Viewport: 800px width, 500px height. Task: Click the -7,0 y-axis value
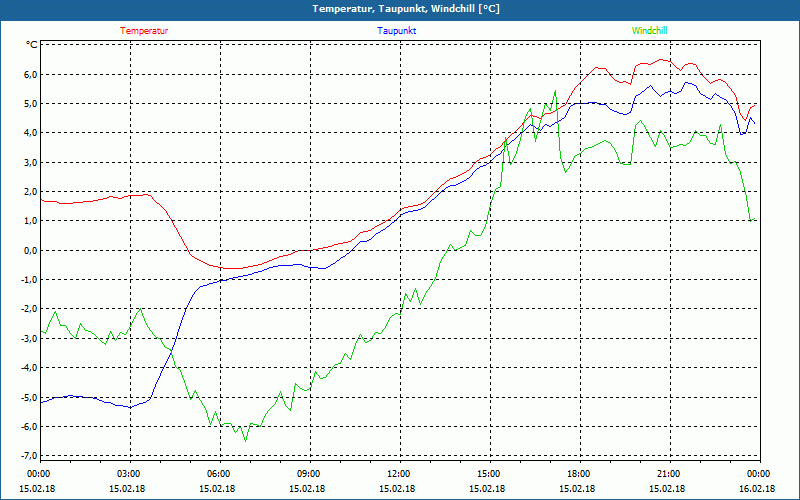tap(29, 455)
